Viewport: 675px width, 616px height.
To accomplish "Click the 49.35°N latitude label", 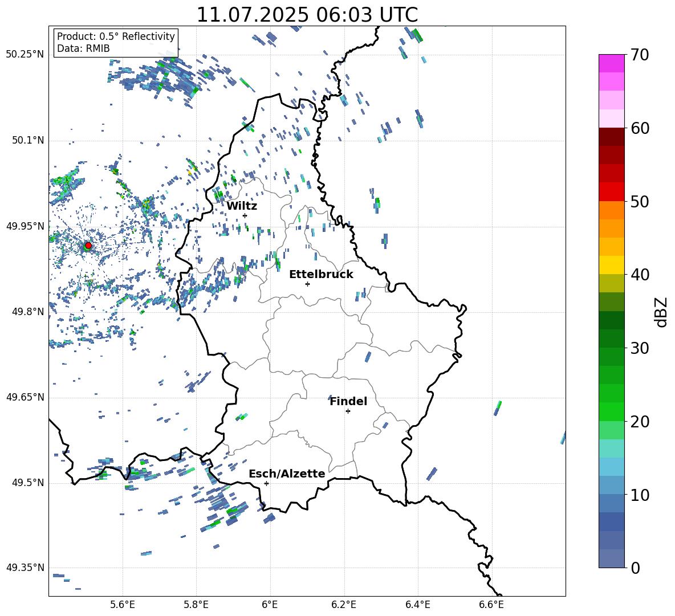I will tap(25, 568).
